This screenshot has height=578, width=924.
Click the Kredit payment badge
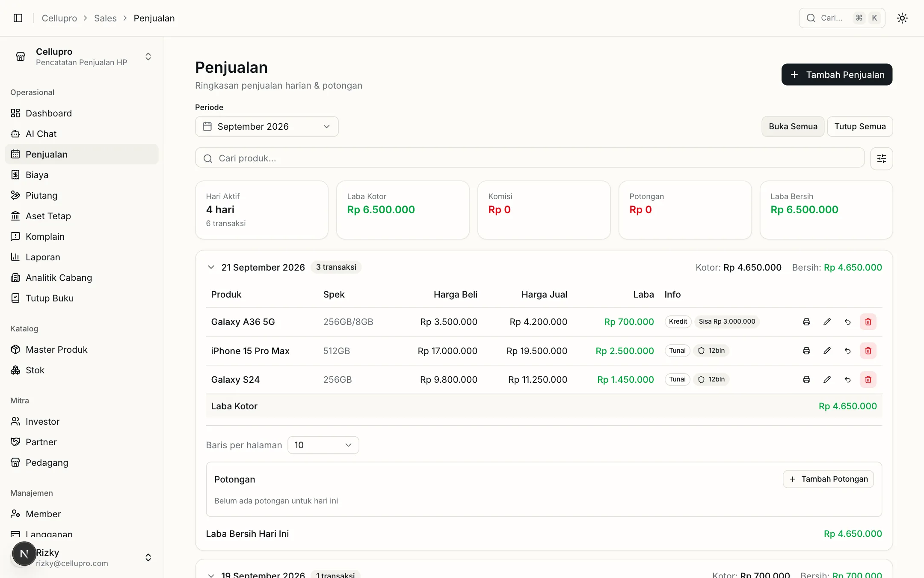678,322
